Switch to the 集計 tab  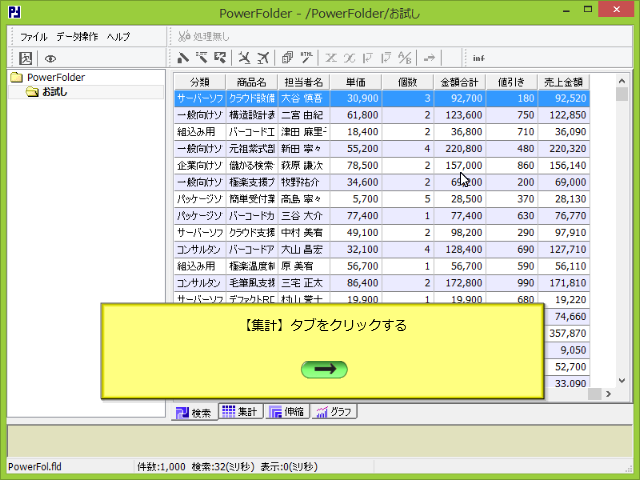pos(240,411)
